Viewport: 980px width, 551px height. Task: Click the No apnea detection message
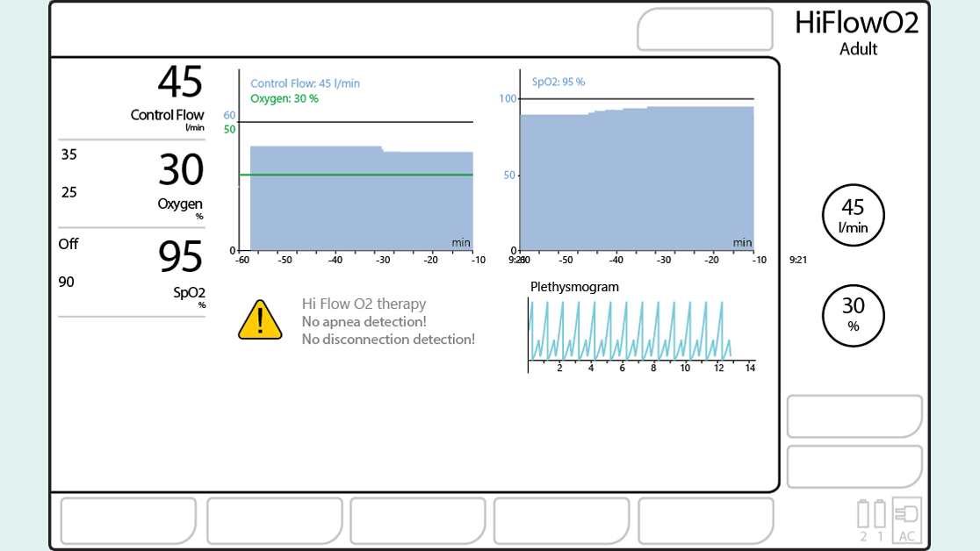click(364, 322)
